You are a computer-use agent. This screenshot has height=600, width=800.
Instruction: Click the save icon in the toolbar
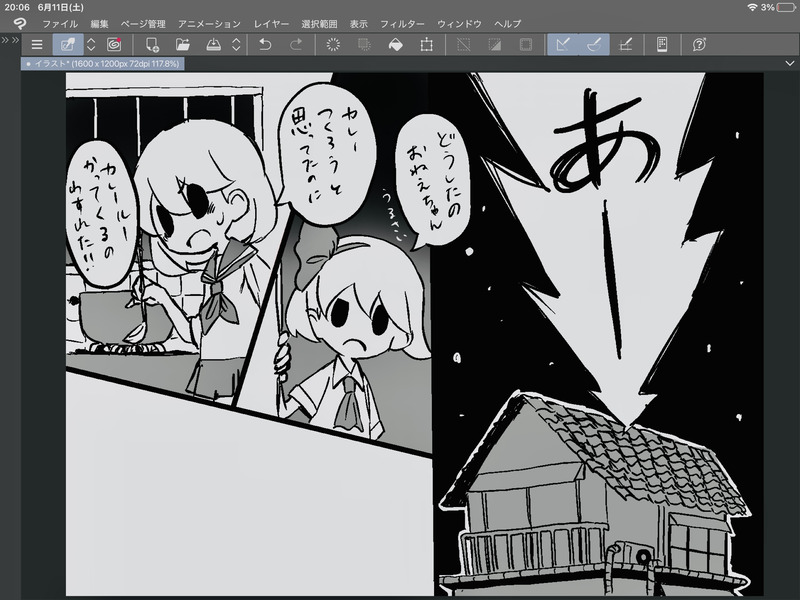pyautogui.click(x=213, y=44)
